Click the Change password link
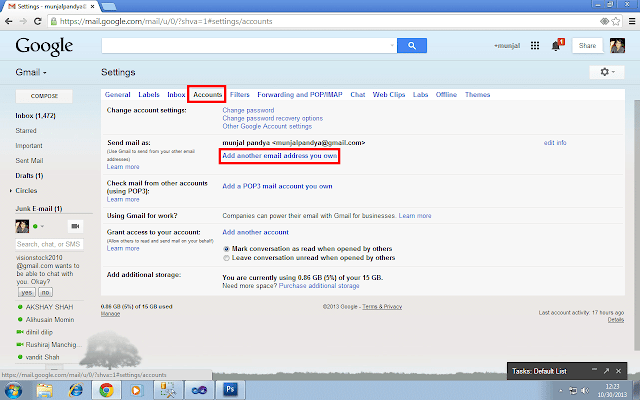Viewport: 640px width, 400px height. point(248,110)
